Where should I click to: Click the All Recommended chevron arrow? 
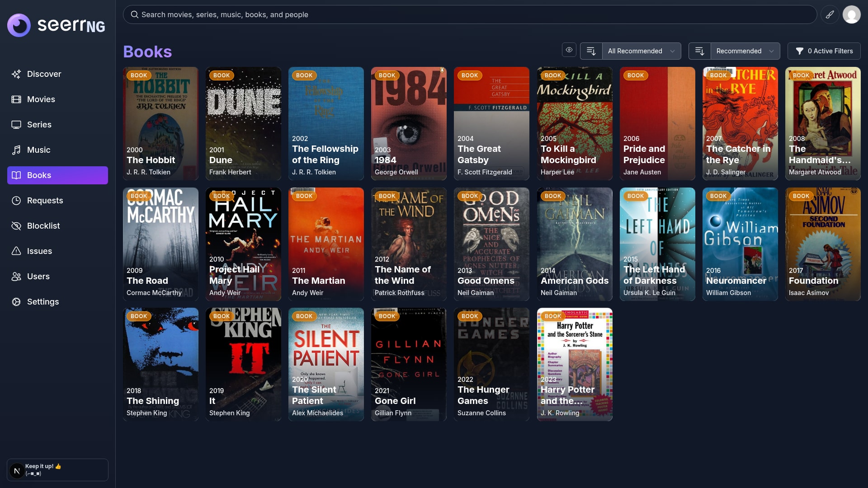pyautogui.click(x=672, y=51)
